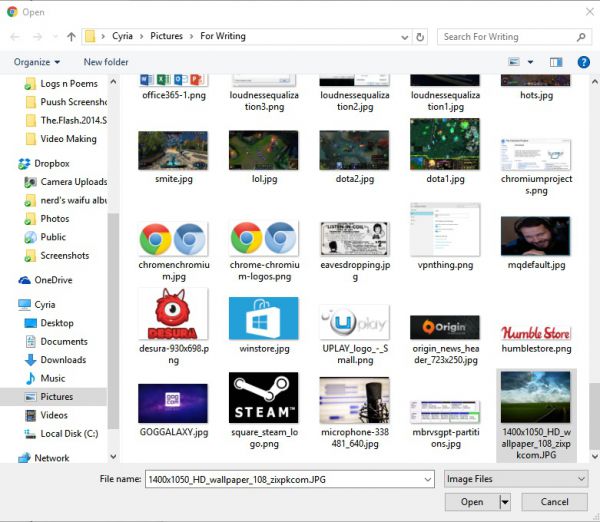Click the file list scrollbar up arrow
This screenshot has height=522, width=600.
coord(595,82)
